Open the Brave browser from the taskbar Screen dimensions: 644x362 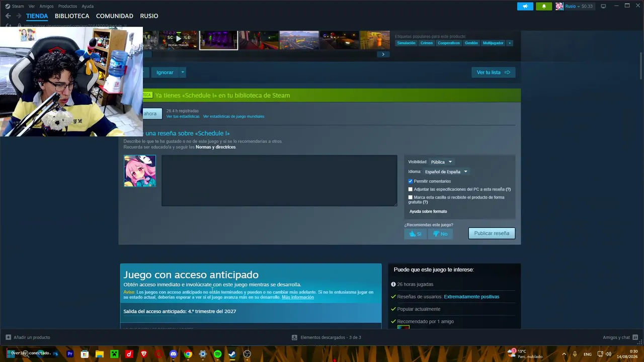click(144, 354)
